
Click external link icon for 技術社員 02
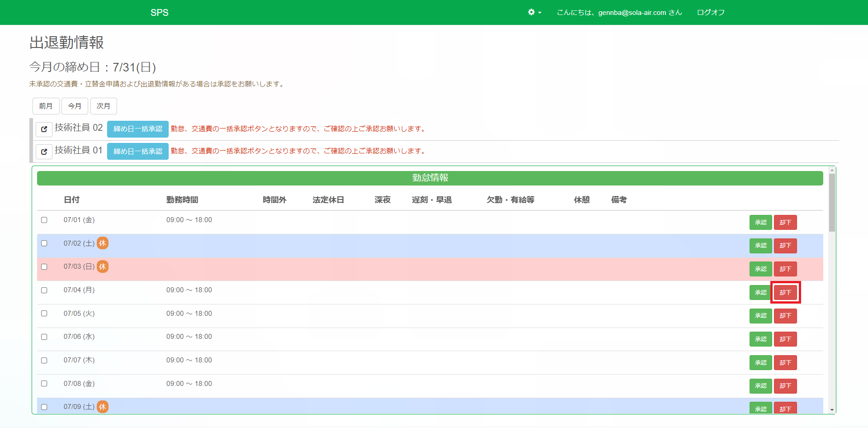(44, 129)
